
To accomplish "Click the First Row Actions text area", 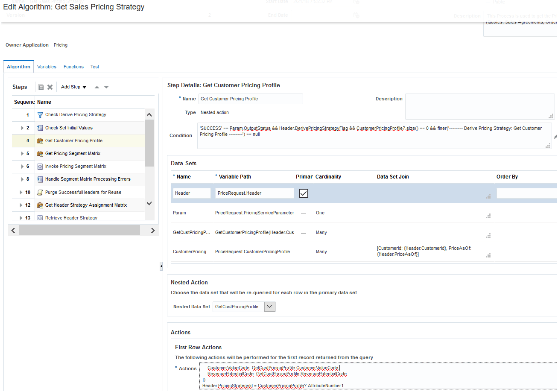I will (x=378, y=376).
